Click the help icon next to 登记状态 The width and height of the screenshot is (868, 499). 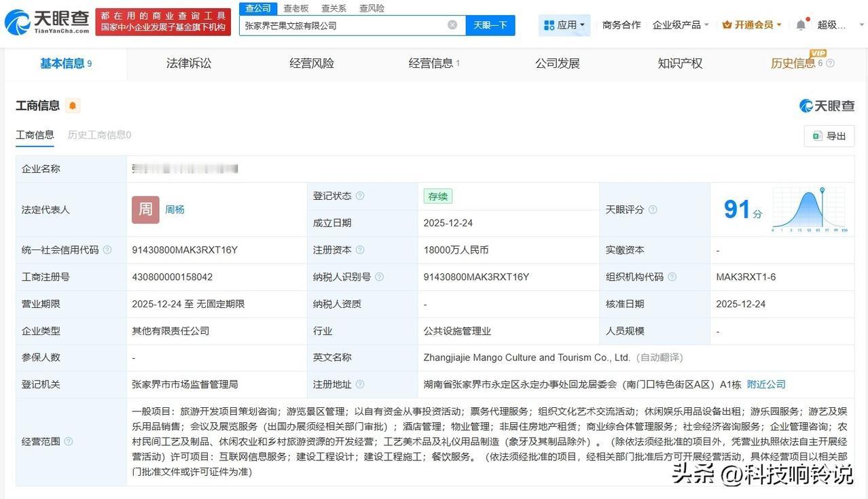pos(360,196)
